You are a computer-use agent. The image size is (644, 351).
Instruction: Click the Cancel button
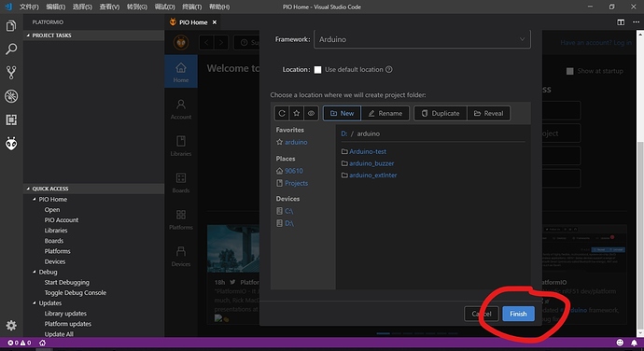click(x=482, y=314)
